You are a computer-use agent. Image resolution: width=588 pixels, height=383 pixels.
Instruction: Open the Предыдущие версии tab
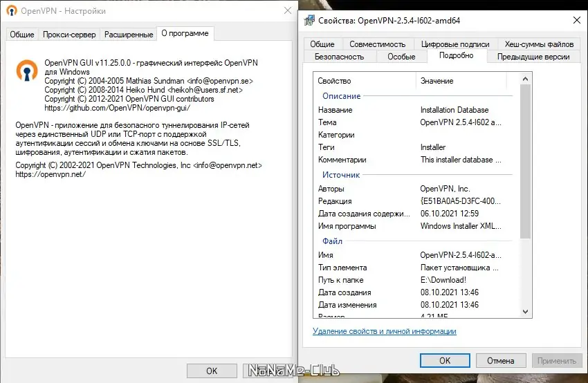[533, 57]
